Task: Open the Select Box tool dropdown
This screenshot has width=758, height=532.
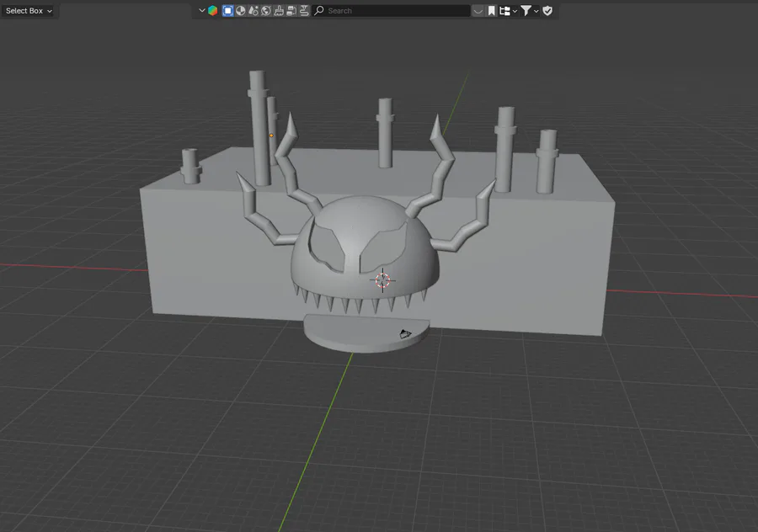Action: [x=29, y=11]
